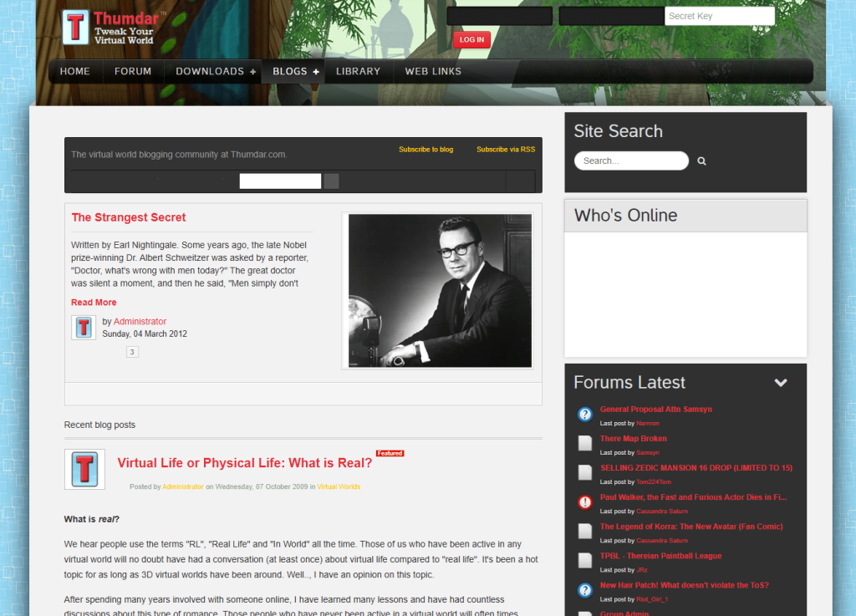
Task: Click the Read More link
Action: click(94, 303)
